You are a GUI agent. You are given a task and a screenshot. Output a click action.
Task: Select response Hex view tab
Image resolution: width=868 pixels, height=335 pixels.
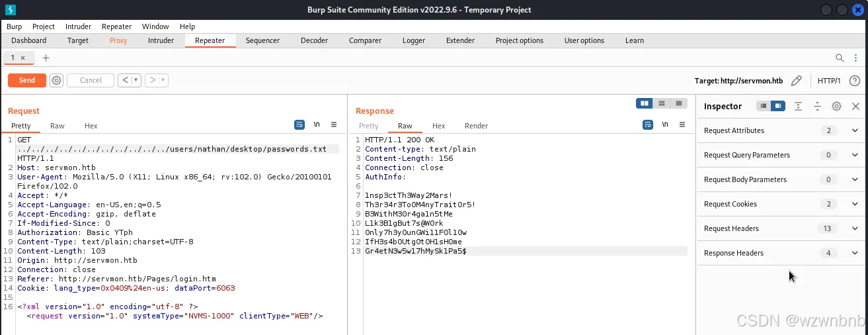point(438,126)
